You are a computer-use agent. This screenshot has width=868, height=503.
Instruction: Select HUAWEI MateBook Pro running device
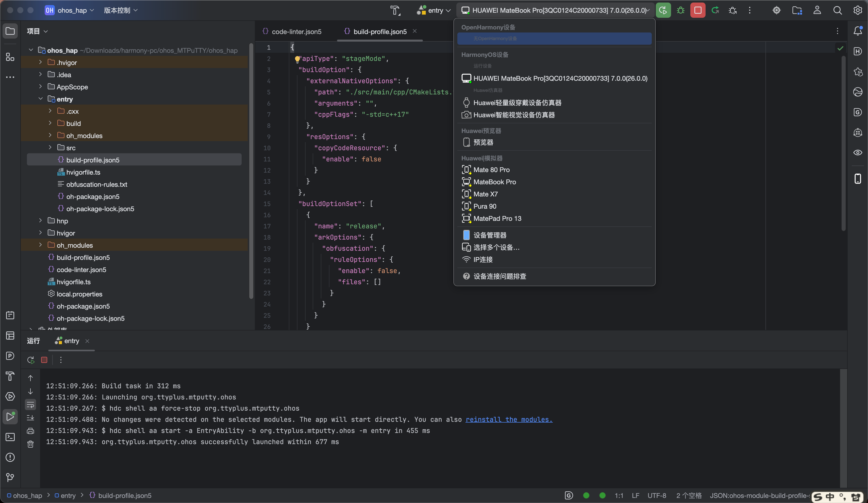[555, 78]
